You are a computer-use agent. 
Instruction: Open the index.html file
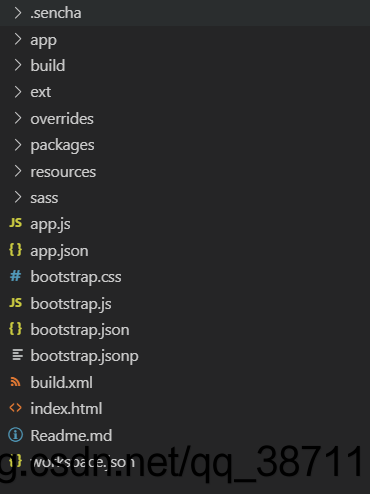(x=185, y=409)
